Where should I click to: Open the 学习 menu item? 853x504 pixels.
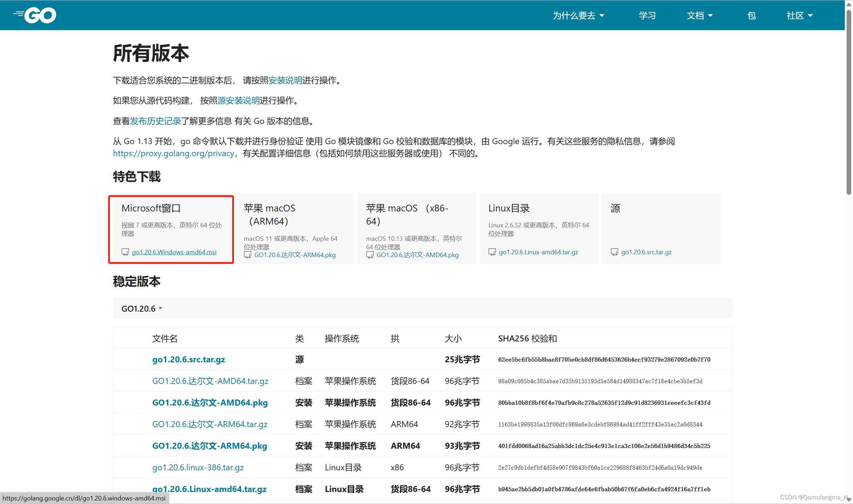point(647,15)
